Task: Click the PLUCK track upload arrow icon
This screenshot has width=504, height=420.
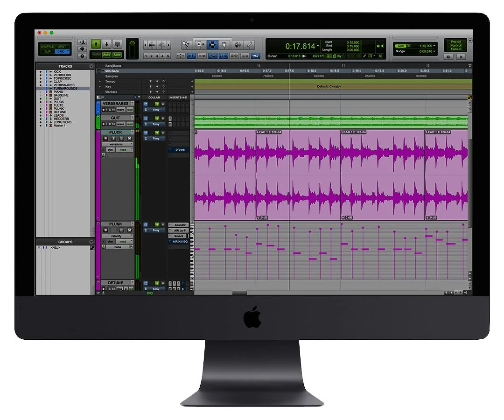Action: (157, 133)
